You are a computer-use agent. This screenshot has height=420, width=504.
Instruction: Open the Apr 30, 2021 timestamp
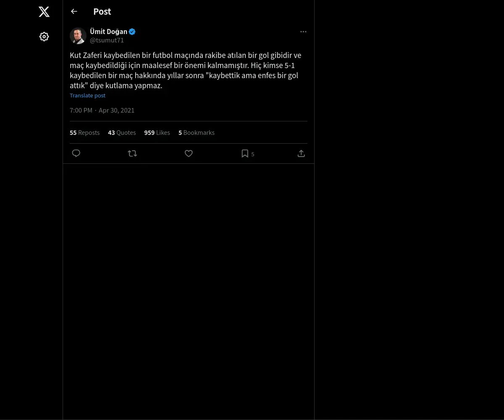pos(116,110)
